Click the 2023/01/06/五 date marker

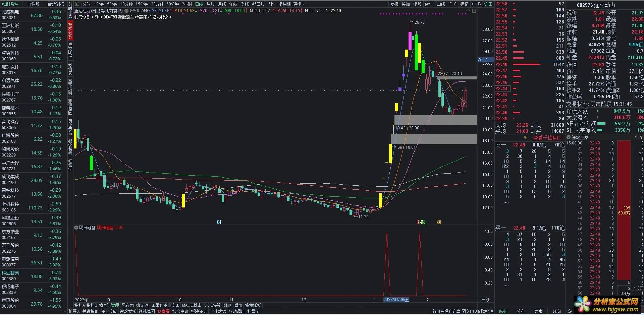click(396, 300)
